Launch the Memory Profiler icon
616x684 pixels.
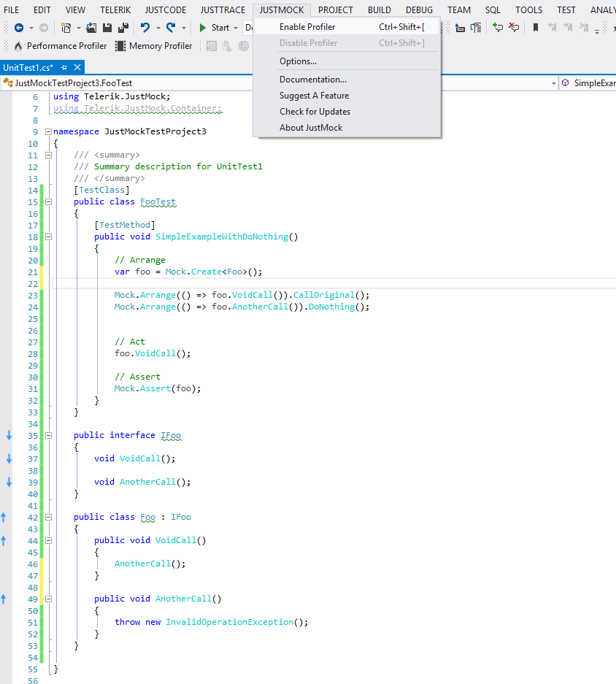click(120, 46)
